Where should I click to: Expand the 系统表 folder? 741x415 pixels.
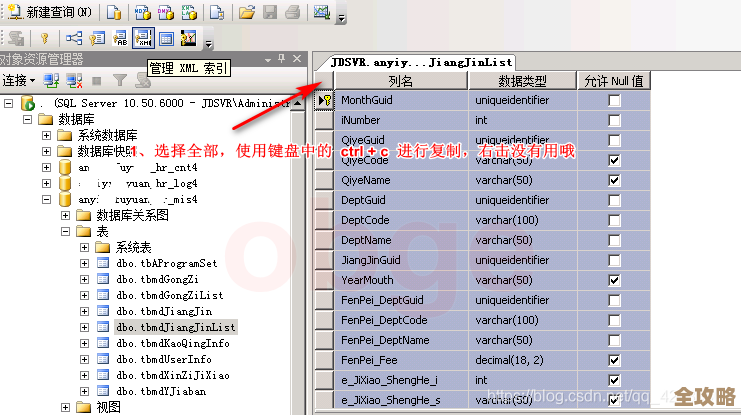[84, 247]
